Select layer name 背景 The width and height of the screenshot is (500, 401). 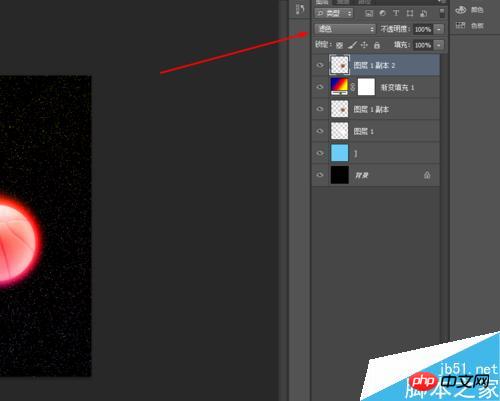362,175
